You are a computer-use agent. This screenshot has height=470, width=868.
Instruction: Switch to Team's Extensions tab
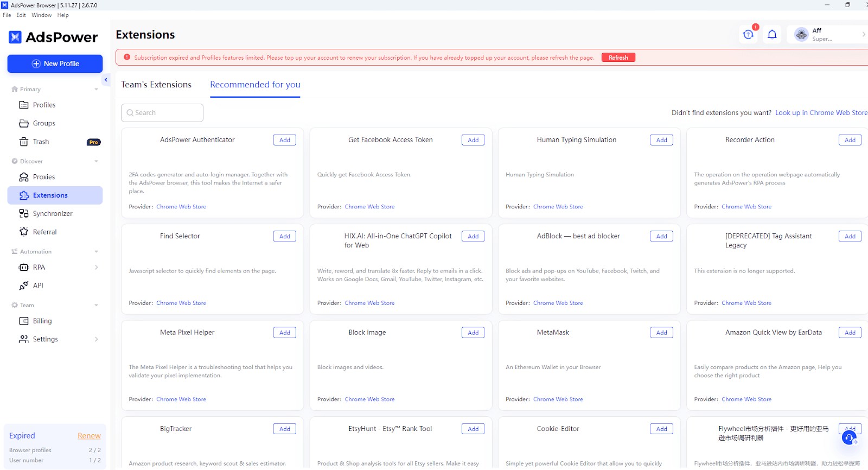[156, 85]
